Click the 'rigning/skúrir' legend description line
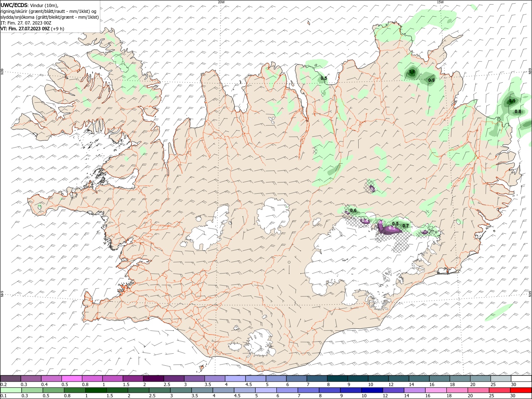The image size is (532, 399). (x=49, y=11)
